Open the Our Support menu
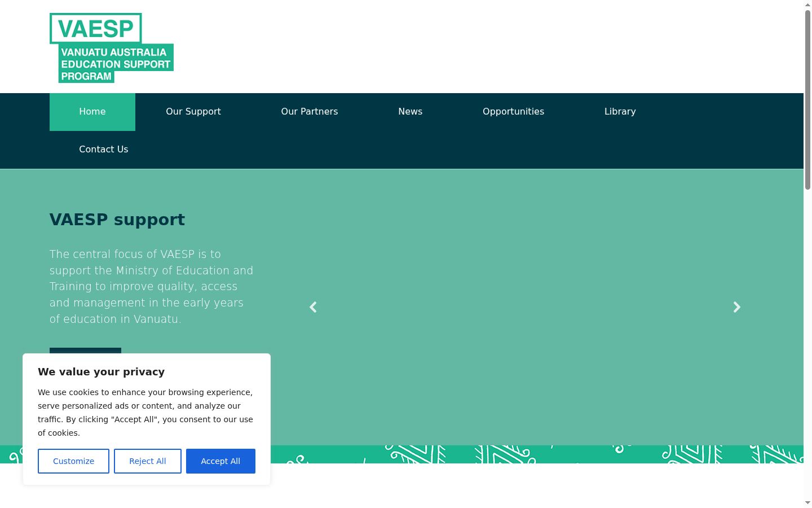812x508 pixels. [x=193, y=112]
